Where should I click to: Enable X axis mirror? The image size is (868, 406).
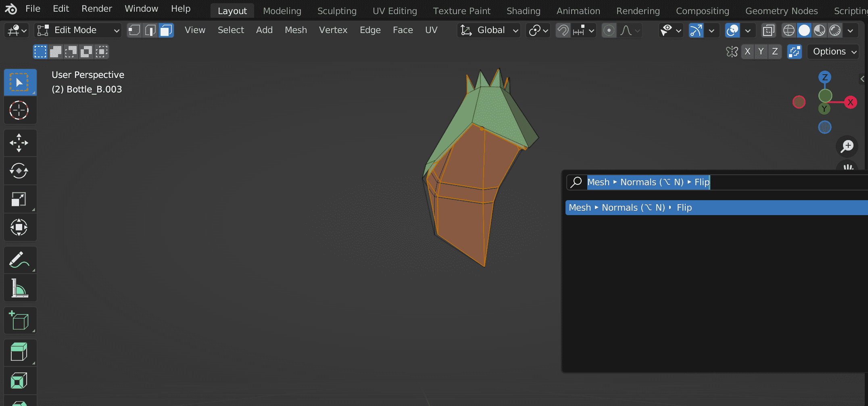(747, 52)
